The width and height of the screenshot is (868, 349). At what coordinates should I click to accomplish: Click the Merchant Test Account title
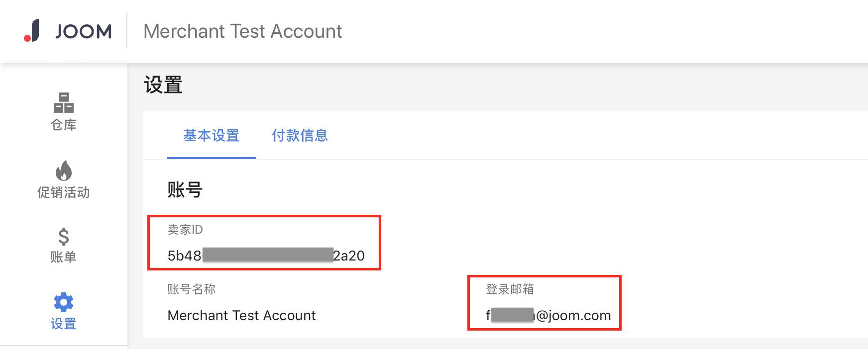pos(242,31)
